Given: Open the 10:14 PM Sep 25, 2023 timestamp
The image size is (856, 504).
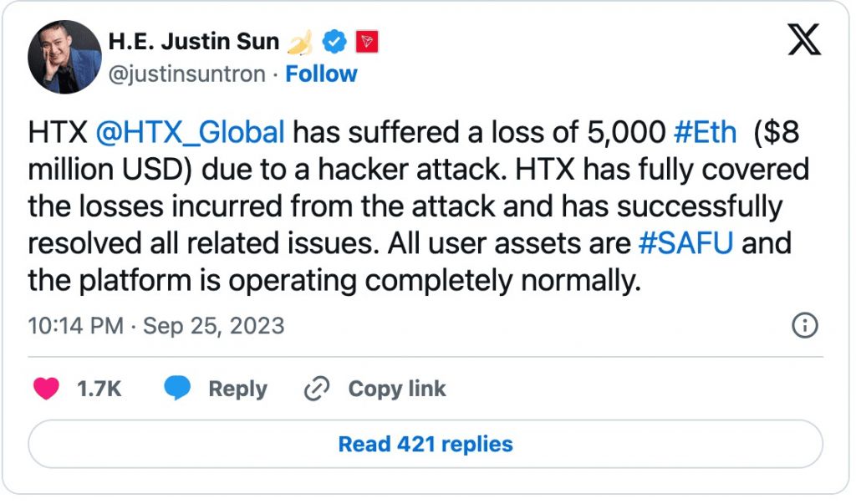Looking at the screenshot, I should pos(156,325).
